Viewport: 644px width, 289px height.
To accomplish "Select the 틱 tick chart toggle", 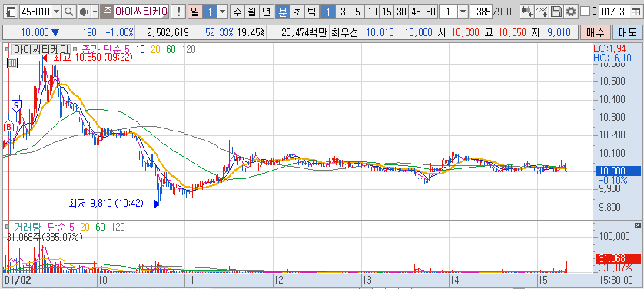I will click(x=311, y=12).
